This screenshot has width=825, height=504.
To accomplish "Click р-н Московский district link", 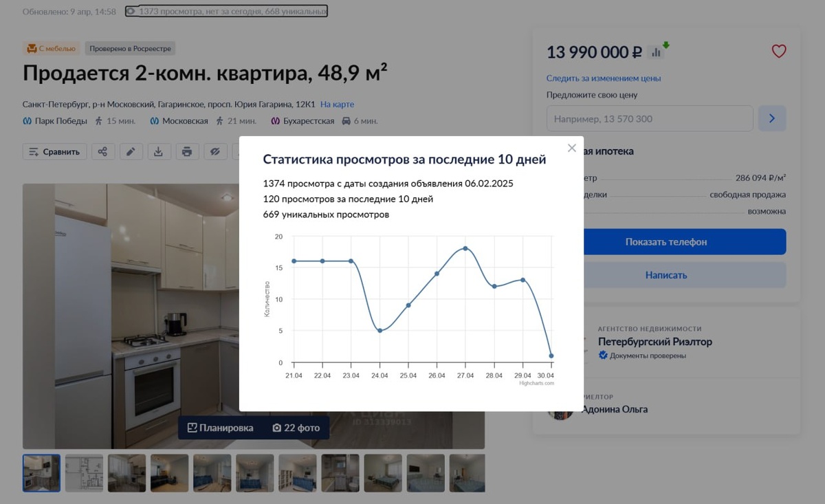I will tap(121, 105).
